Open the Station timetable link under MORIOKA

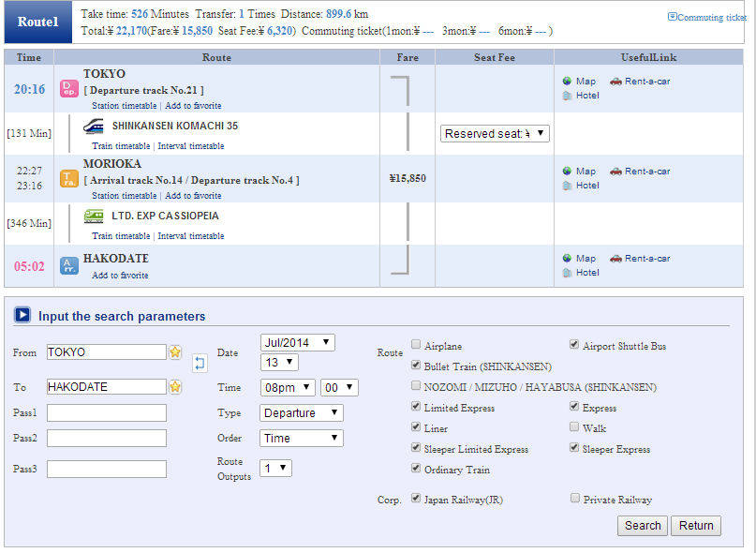125,196
